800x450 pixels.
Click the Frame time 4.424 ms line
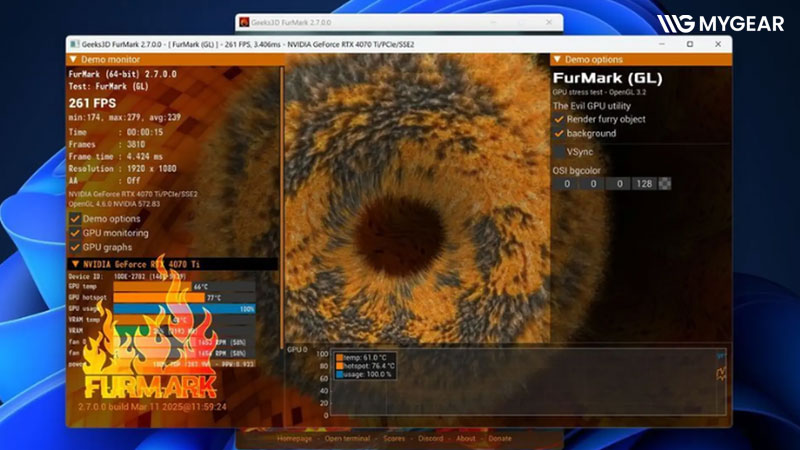tap(116, 157)
